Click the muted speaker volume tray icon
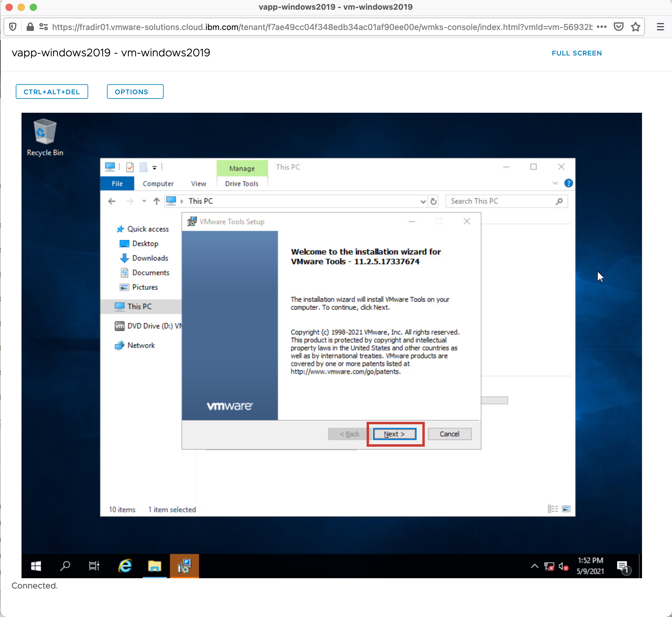The image size is (672, 617). coord(563,567)
